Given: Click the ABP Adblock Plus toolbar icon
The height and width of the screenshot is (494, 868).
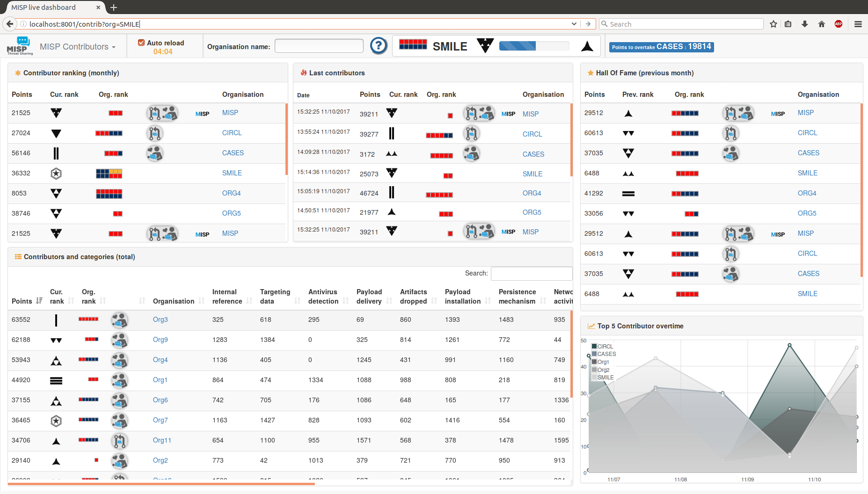Looking at the screenshot, I should (x=838, y=24).
